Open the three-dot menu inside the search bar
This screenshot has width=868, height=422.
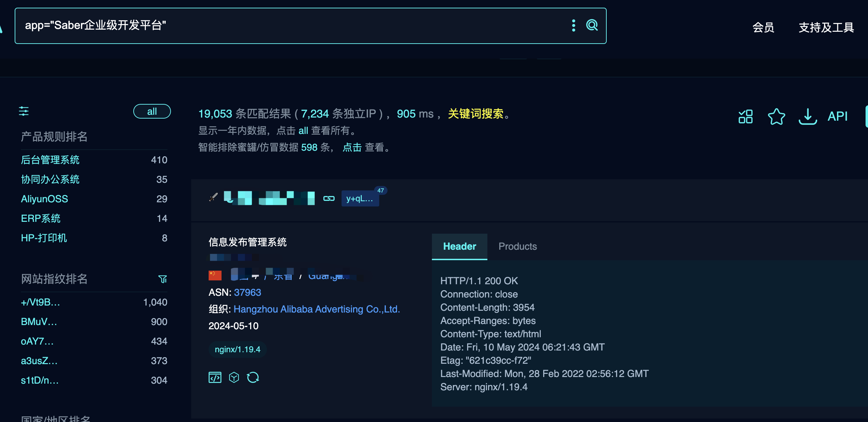[x=573, y=25]
